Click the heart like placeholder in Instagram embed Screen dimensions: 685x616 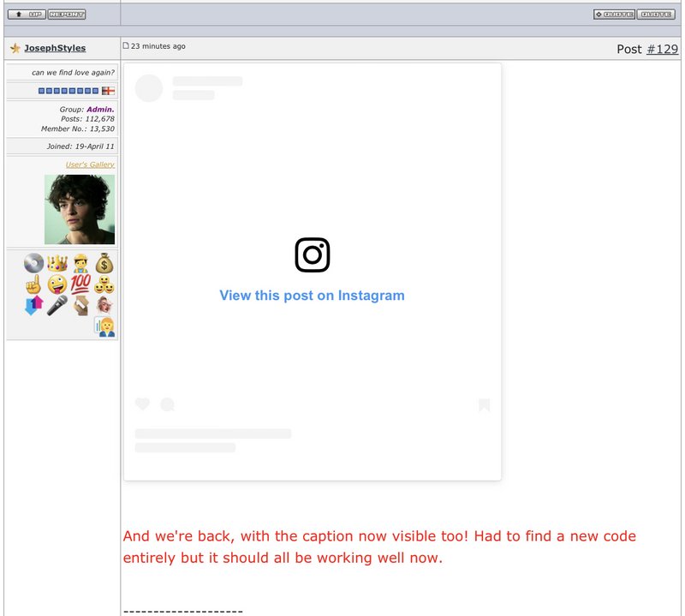142,404
